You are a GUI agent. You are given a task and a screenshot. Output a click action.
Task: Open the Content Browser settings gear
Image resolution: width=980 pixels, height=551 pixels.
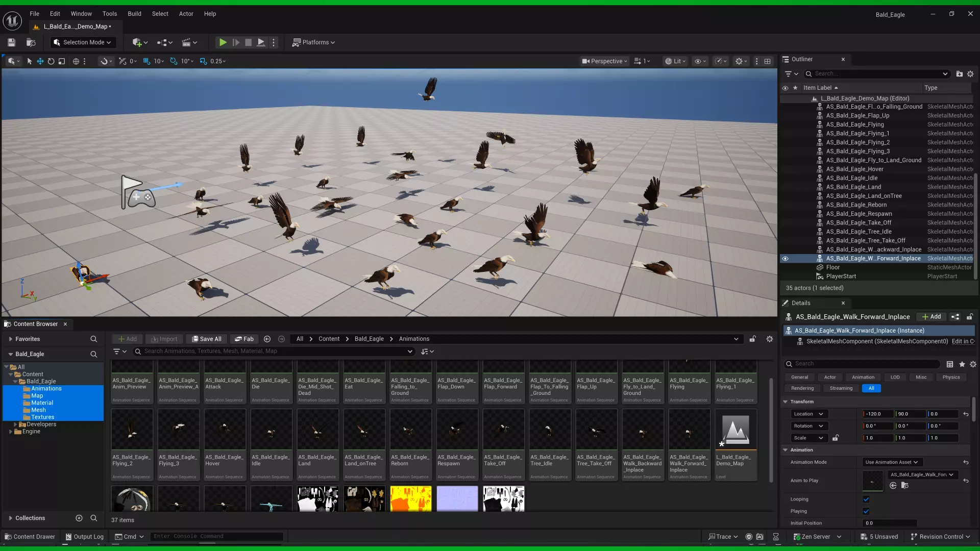[x=769, y=339]
